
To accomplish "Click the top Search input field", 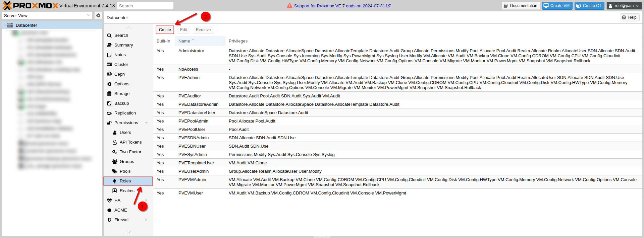I will pos(145,6).
